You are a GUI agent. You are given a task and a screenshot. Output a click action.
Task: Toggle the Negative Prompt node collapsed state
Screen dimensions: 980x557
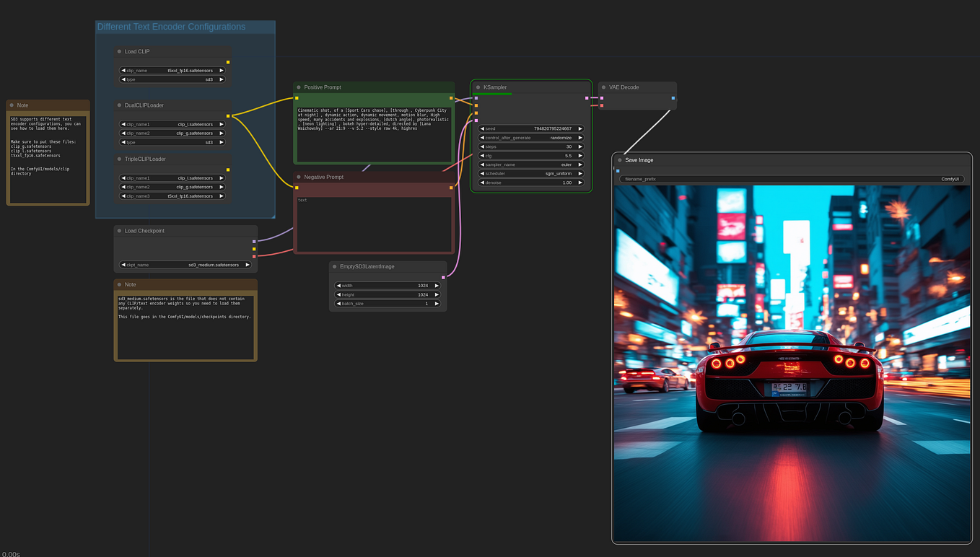click(299, 177)
